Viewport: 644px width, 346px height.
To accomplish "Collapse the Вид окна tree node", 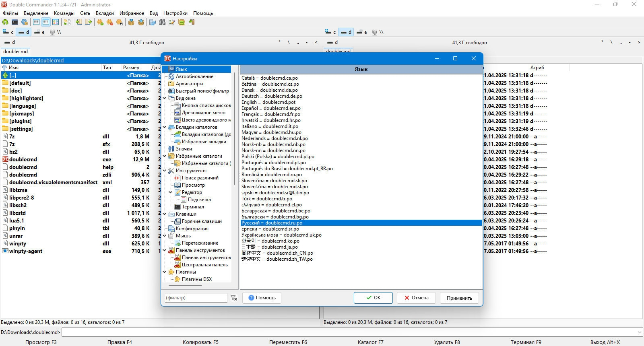I will (x=165, y=98).
